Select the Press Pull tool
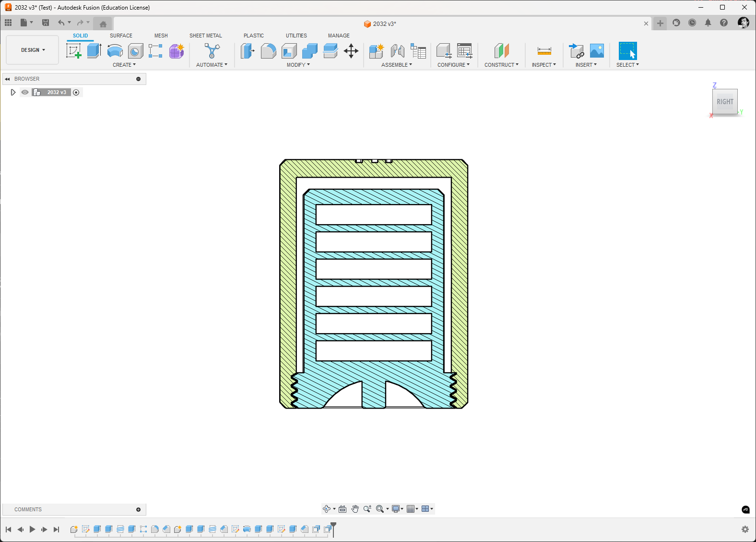Image resolution: width=756 pixels, height=542 pixels. coord(248,51)
